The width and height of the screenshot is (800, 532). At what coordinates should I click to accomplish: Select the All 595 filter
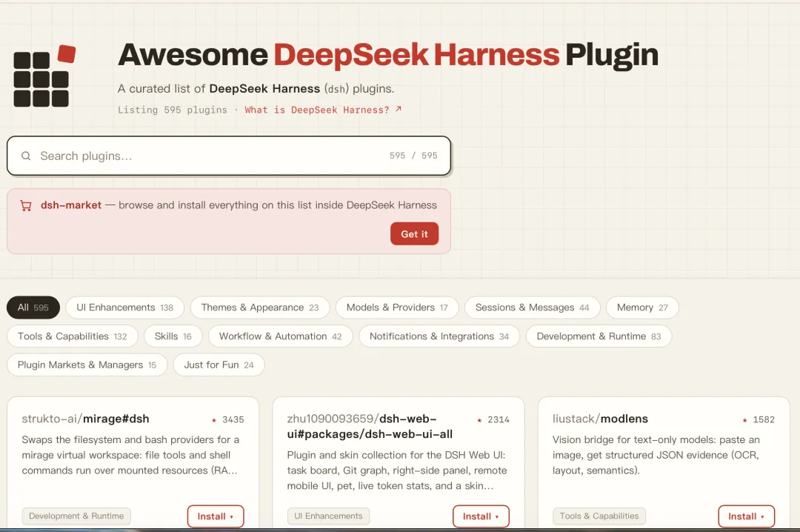[33, 307]
